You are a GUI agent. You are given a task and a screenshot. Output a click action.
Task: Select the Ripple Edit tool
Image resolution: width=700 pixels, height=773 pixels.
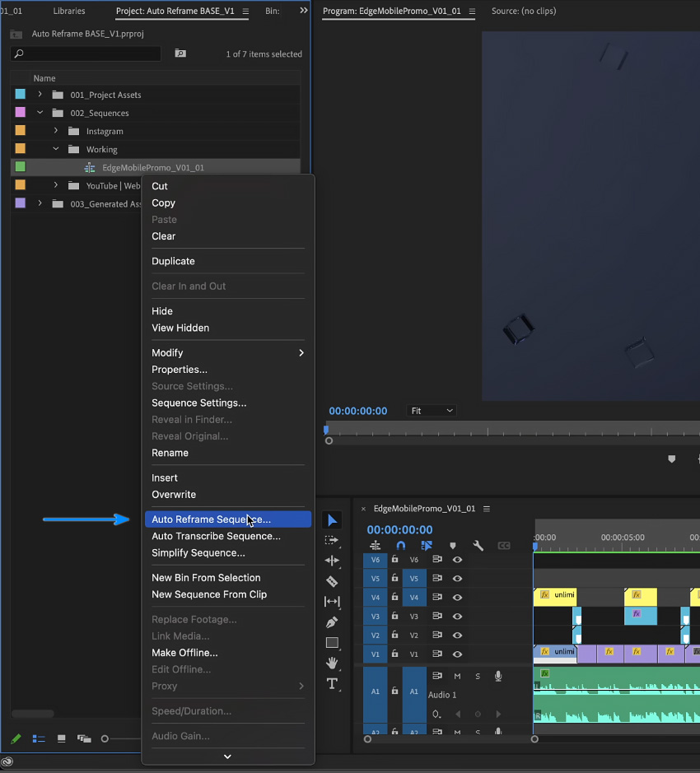(332, 561)
